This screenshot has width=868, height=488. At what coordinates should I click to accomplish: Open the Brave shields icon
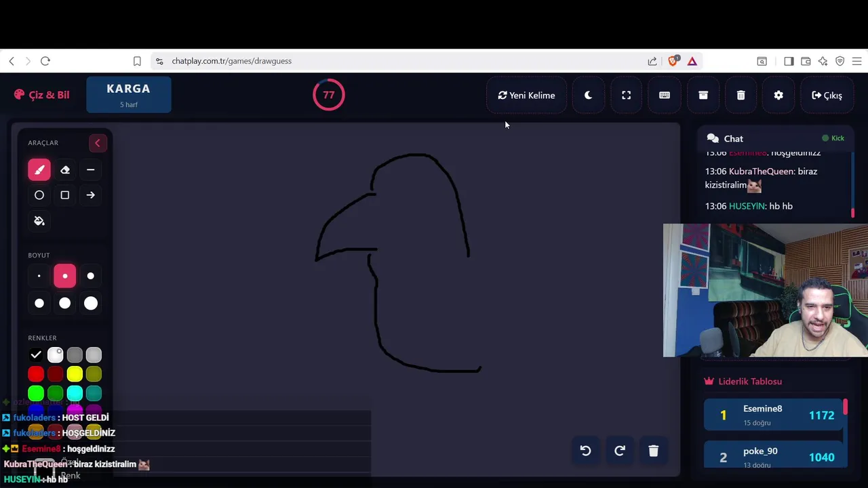tap(673, 61)
